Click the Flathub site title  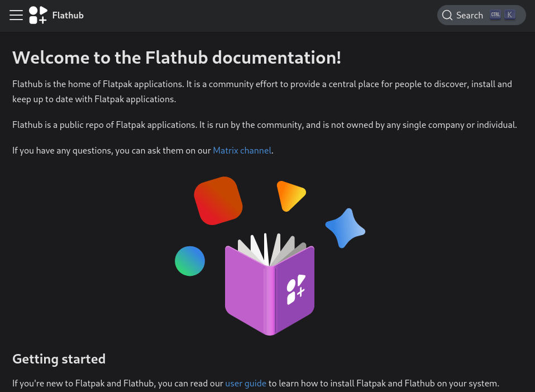click(x=68, y=15)
